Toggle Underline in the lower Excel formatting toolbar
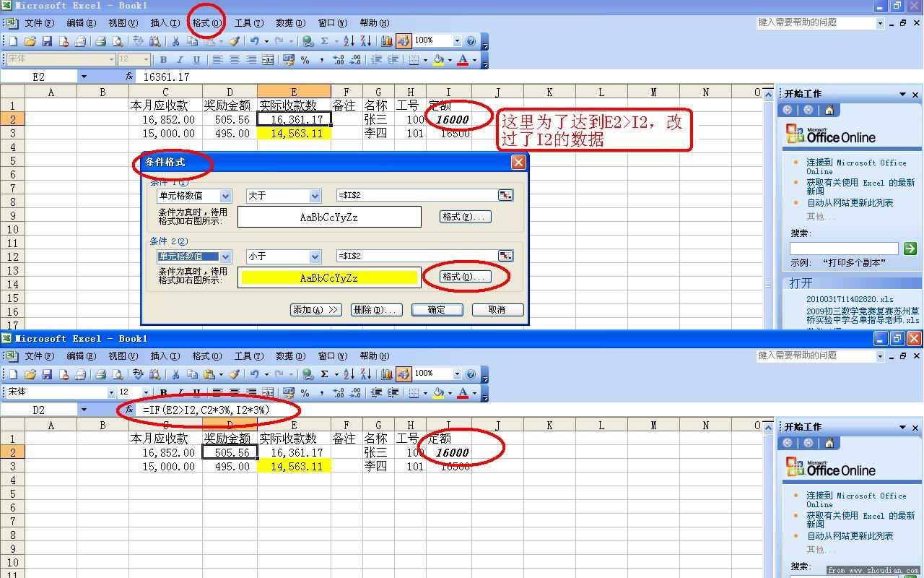The image size is (924, 578). pyautogui.click(x=196, y=393)
